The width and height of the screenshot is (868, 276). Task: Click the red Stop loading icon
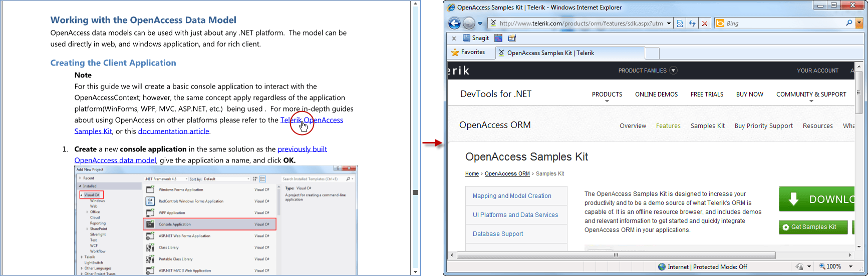pos(705,23)
